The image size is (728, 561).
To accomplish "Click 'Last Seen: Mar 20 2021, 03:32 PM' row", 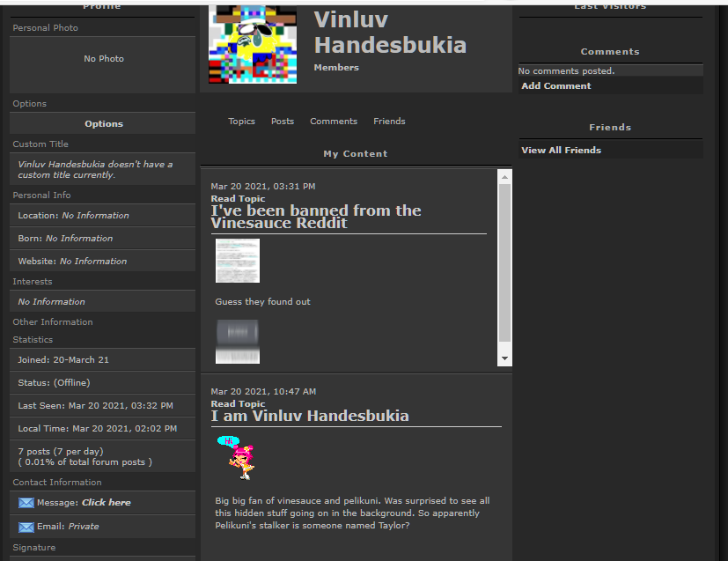I will (103, 405).
